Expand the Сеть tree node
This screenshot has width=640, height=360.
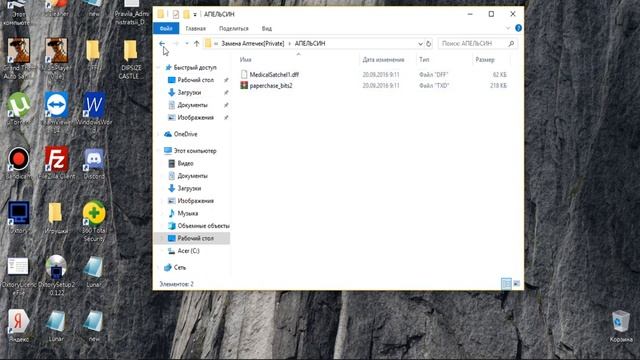(159, 268)
